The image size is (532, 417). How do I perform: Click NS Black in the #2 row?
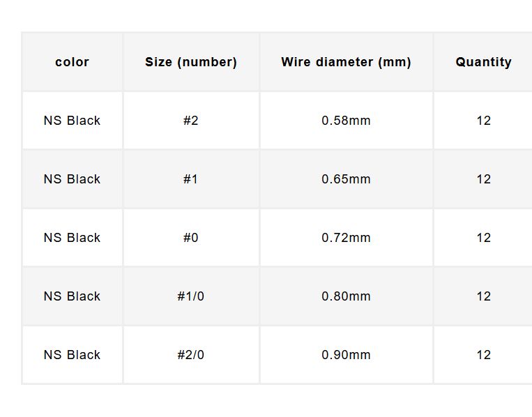tap(72, 121)
